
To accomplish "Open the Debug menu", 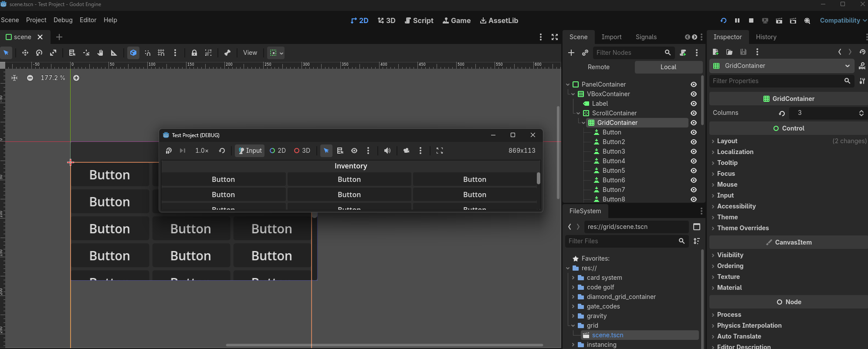I will (63, 20).
